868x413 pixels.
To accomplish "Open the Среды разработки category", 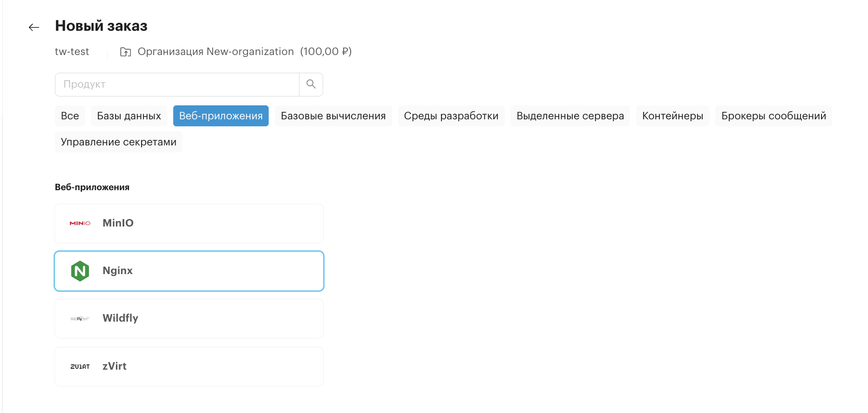I will pos(451,116).
